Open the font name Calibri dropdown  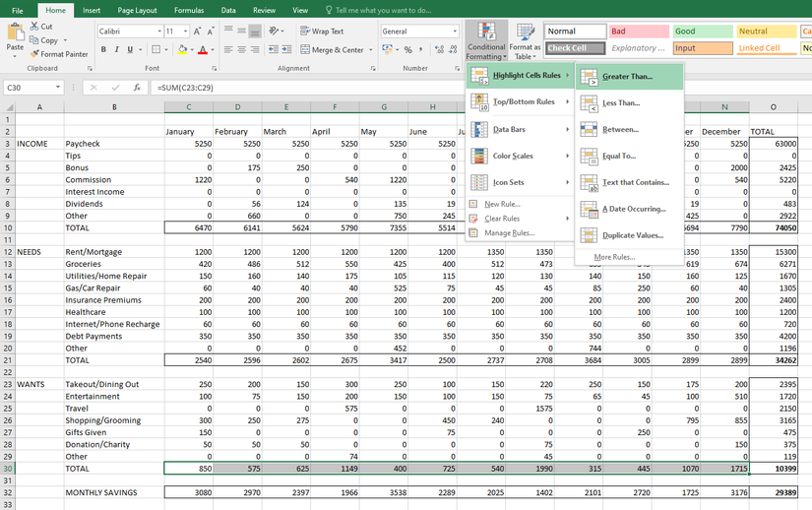click(158, 32)
